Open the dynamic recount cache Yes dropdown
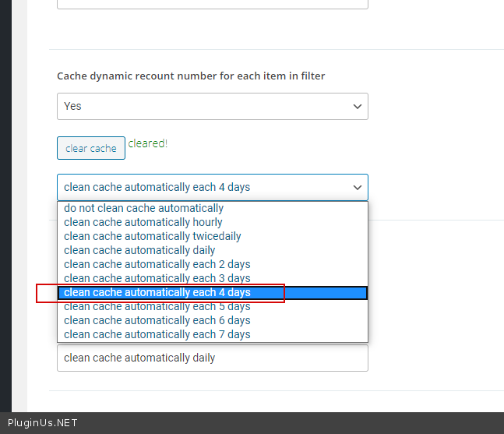The image size is (504, 434). [212, 107]
